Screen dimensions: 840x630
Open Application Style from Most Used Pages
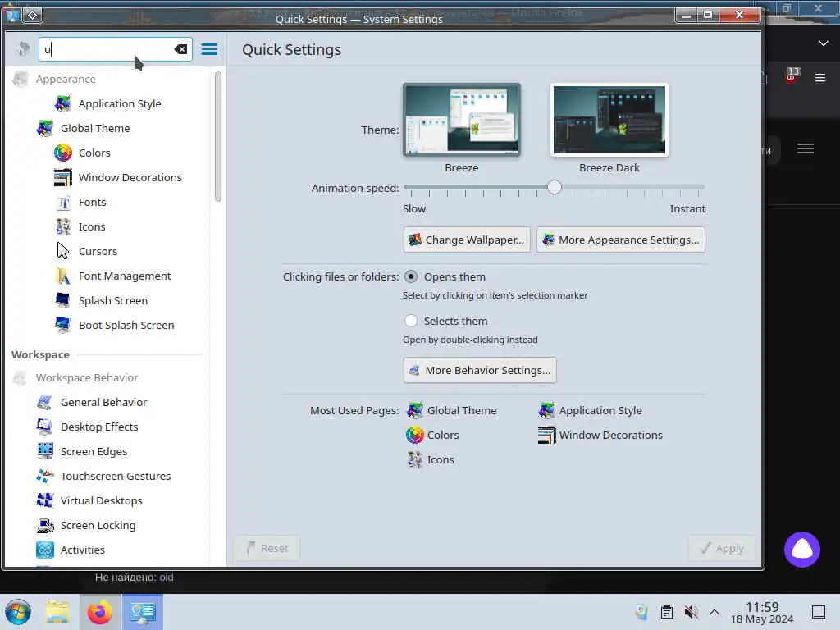click(590, 410)
